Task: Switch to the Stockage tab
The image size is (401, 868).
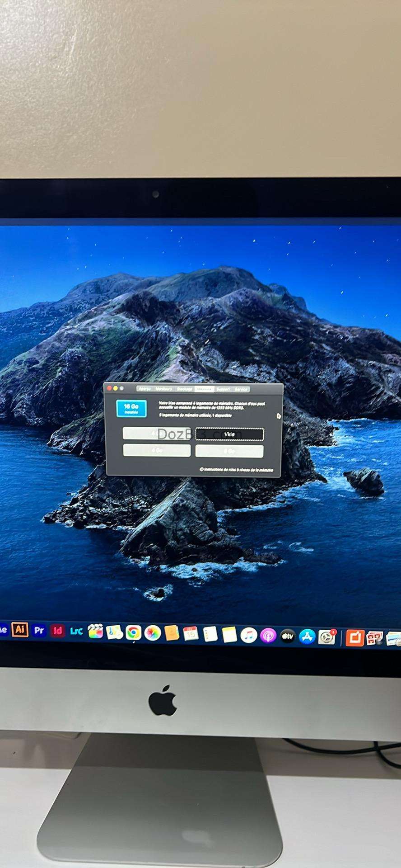Action: click(185, 389)
